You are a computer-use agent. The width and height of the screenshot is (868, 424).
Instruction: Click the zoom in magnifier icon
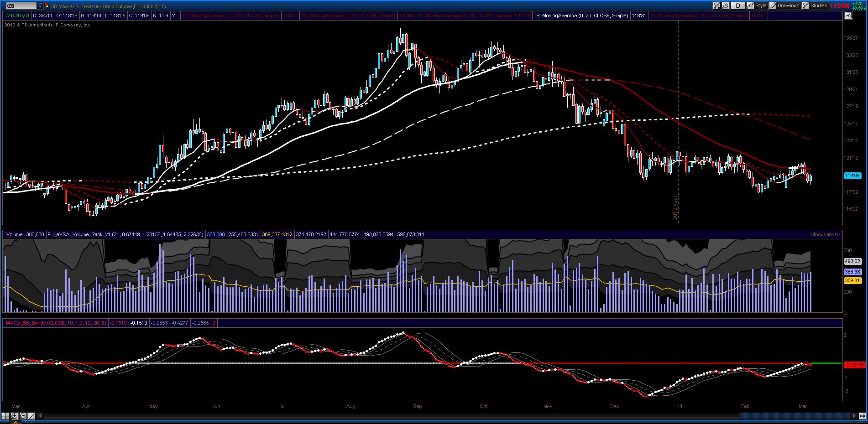point(14,416)
